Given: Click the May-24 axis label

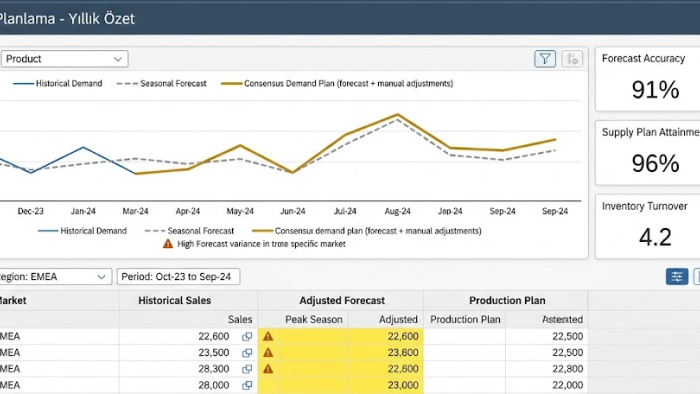Looking at the screenshot, I should [240, 211].
